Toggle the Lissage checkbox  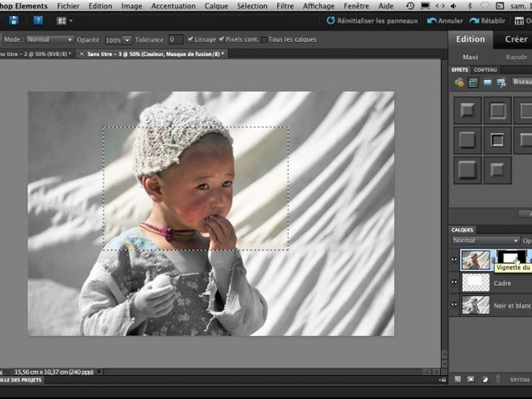pos(190,39)
